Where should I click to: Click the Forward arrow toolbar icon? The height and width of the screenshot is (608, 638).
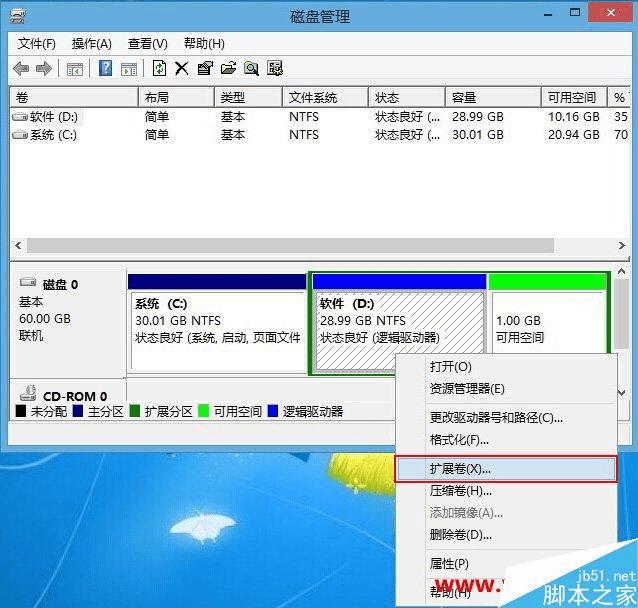tap(44, 68)
